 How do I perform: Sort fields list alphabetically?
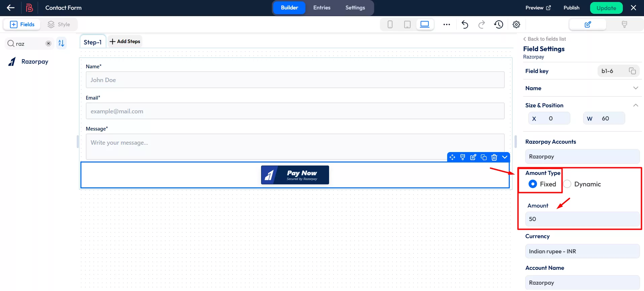(61, 43)
